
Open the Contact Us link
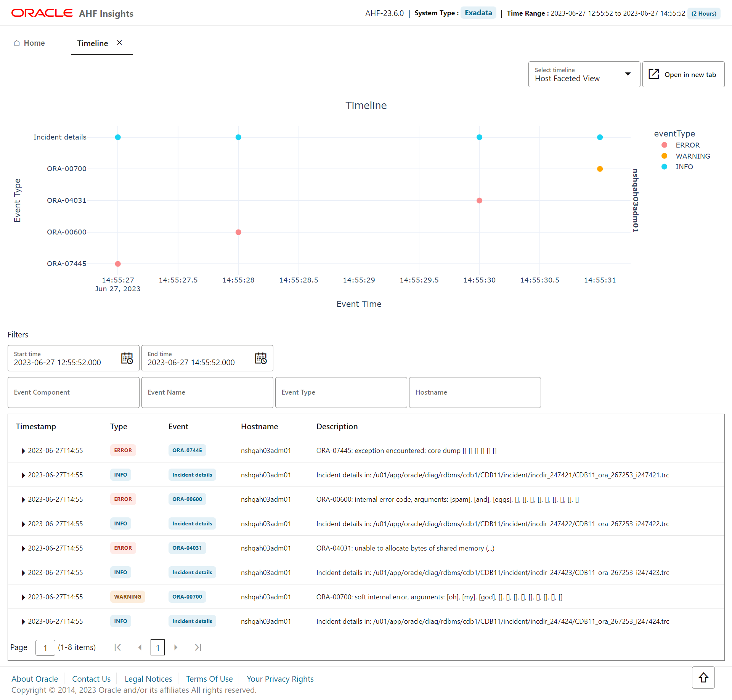tap(91, 679)
